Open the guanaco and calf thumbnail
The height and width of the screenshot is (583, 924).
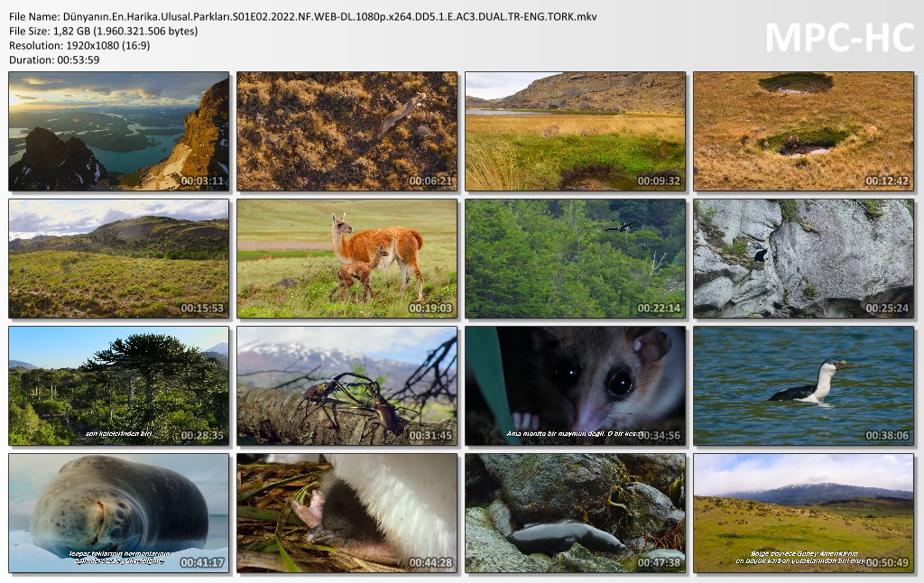coord(346,259)
